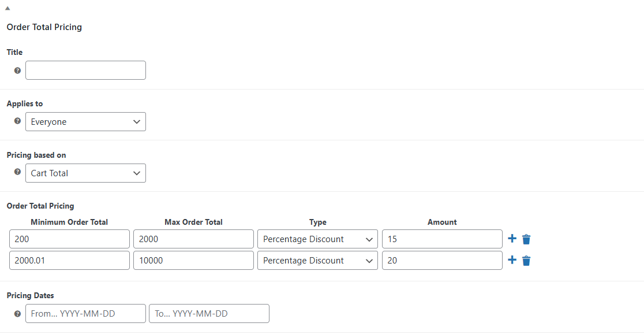
Task: Collapse the panel using the top triangle
Action: (x=8, y=8)
